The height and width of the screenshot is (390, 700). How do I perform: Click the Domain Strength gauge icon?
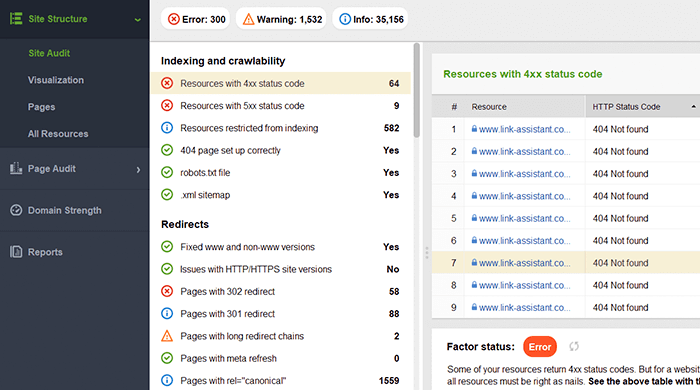[16, 210]
